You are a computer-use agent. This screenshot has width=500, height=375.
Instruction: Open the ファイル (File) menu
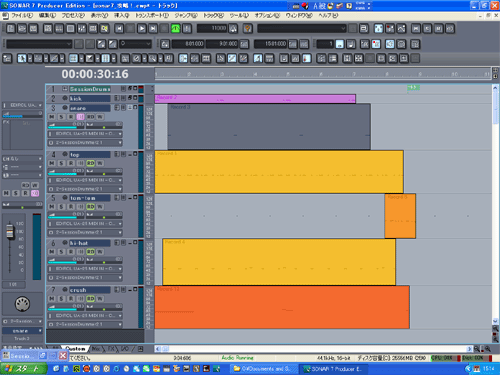tap(22, 16)
